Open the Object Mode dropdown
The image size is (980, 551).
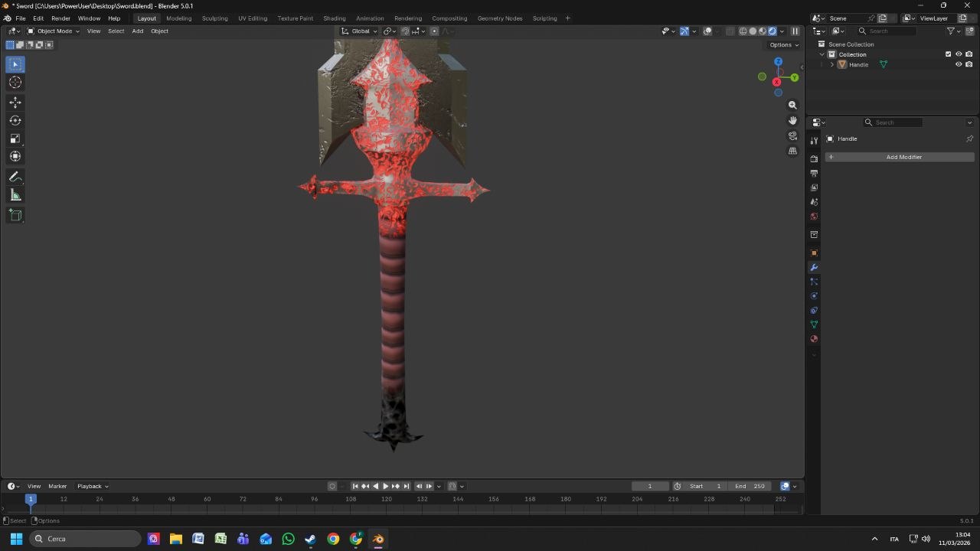(54, 31)
